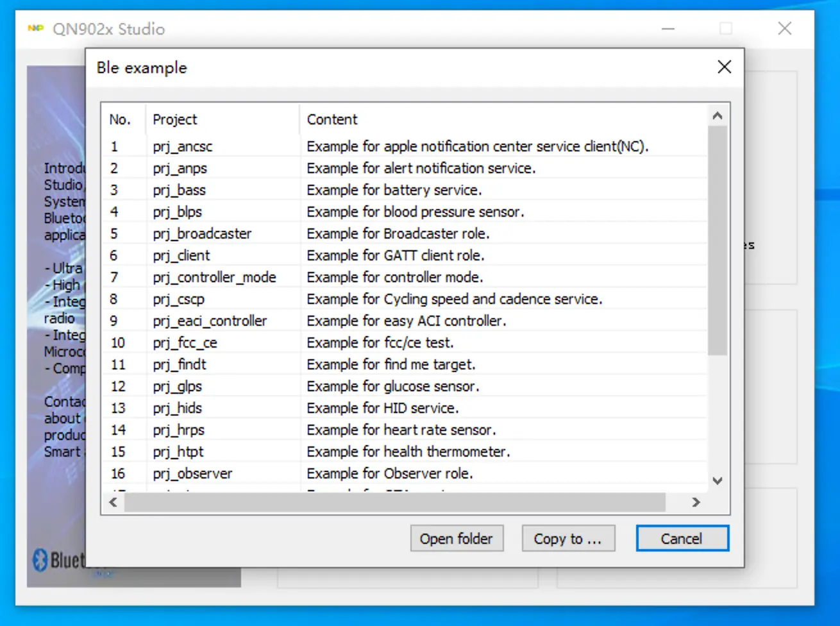Click 'Example for Broadcaster role.' text

[x=398, y=233]
